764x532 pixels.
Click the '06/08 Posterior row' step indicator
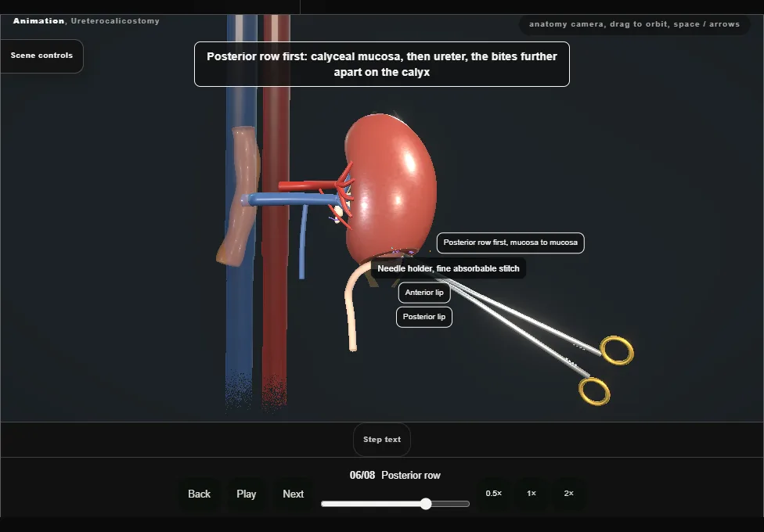coord(395,476)
